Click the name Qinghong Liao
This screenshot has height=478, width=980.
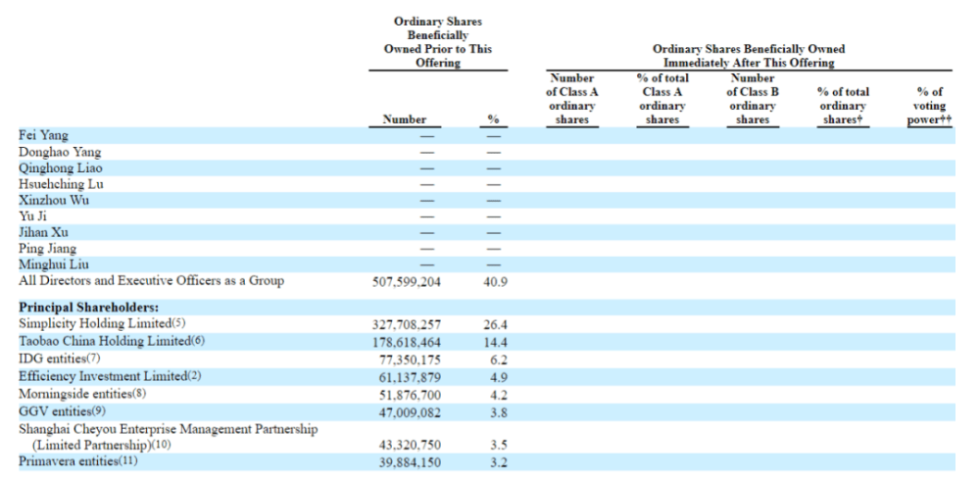(x=61, y=168)
